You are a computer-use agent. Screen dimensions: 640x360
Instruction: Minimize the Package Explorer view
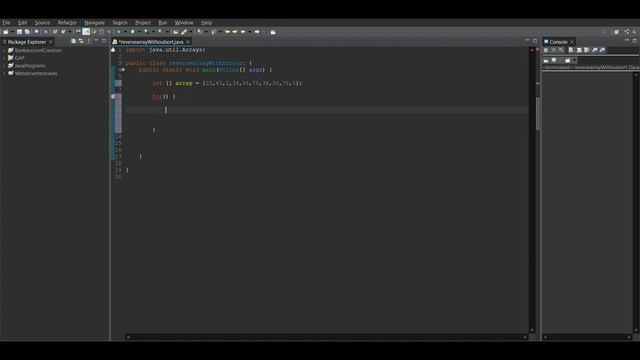coord(97,41)
